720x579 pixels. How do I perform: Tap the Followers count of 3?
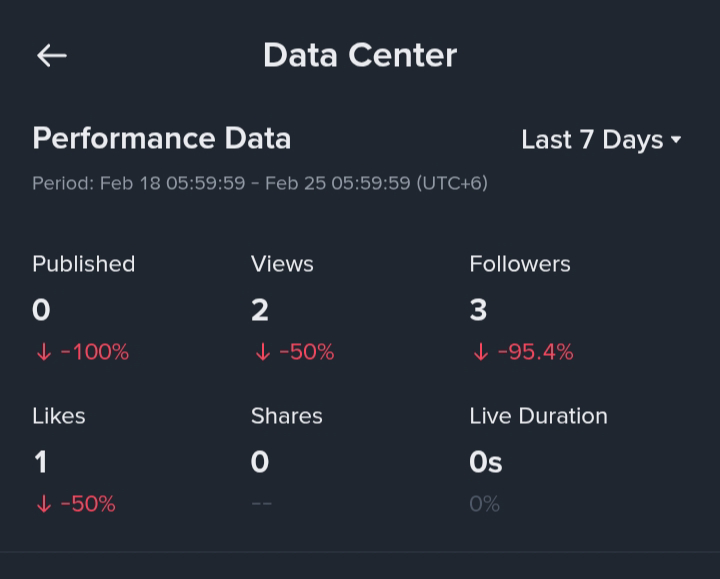coord(478,310)
